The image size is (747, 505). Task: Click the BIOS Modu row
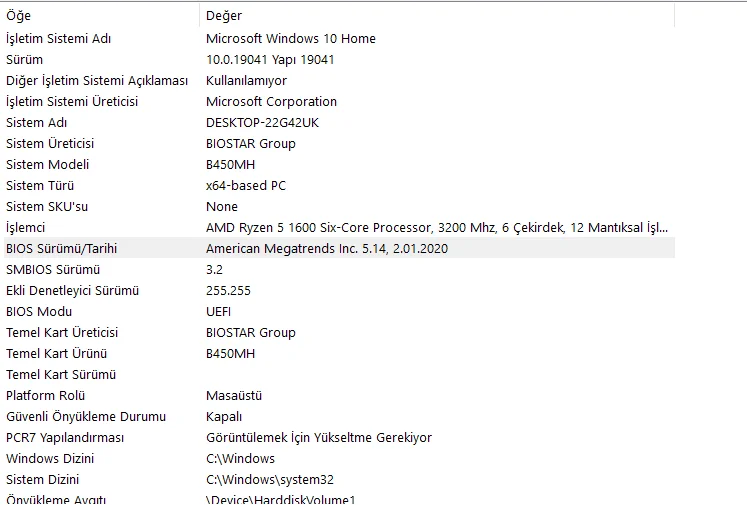point(39,311)
